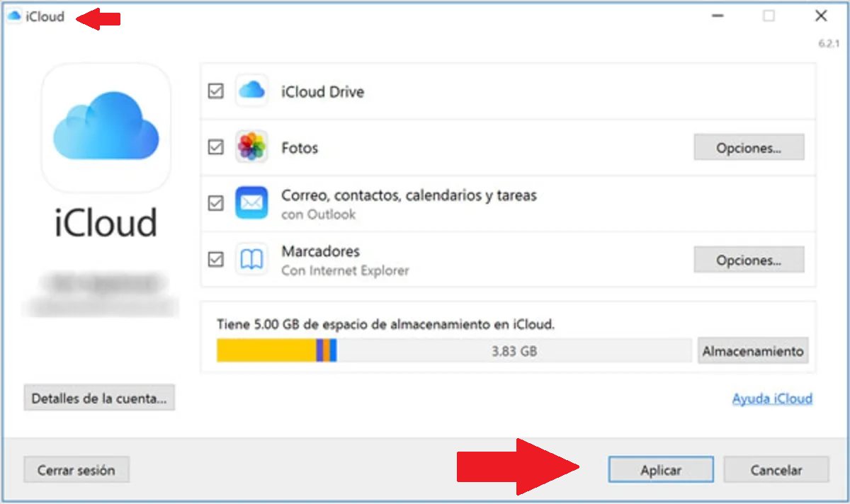The width and height of the screenshot is (850, 504).
Task: Open Opciones for Fotos
Action: click(749, 148)
